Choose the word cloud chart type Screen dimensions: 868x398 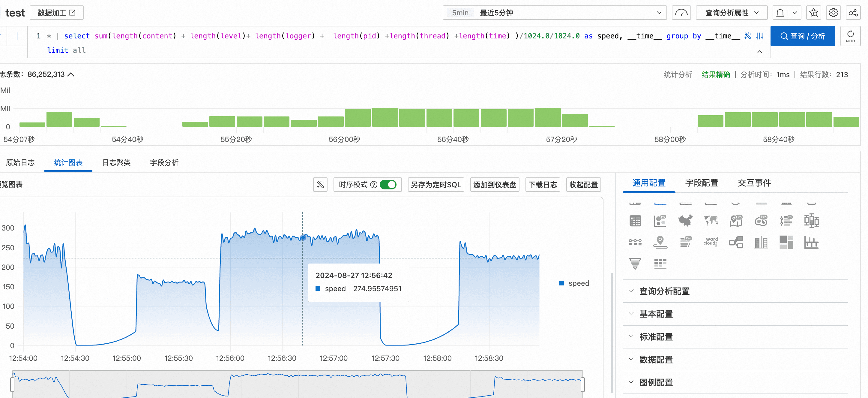(711, 242)
